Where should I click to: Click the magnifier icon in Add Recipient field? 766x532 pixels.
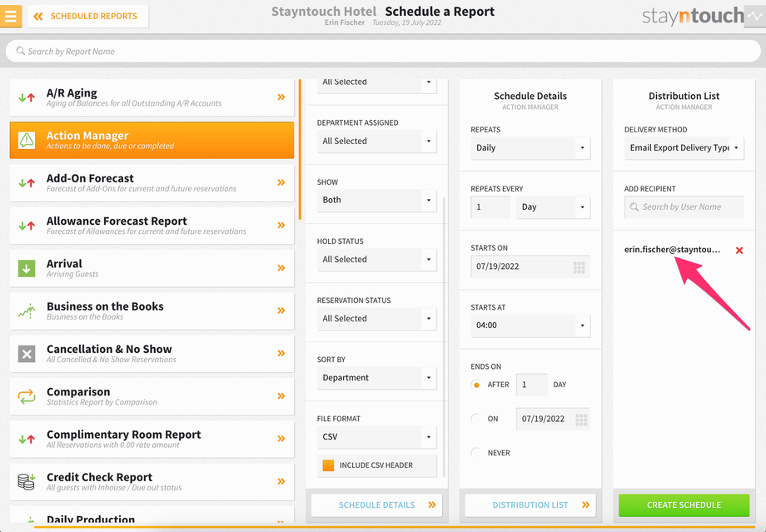[634, 207]
